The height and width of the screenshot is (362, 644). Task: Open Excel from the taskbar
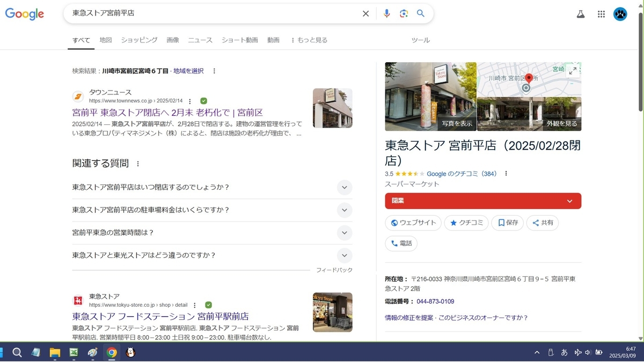[74, 352]
